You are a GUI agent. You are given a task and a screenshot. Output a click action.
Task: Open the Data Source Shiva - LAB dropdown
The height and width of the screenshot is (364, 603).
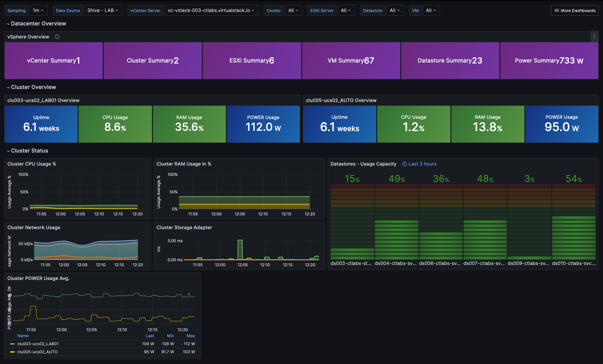[x=103, y=10]
